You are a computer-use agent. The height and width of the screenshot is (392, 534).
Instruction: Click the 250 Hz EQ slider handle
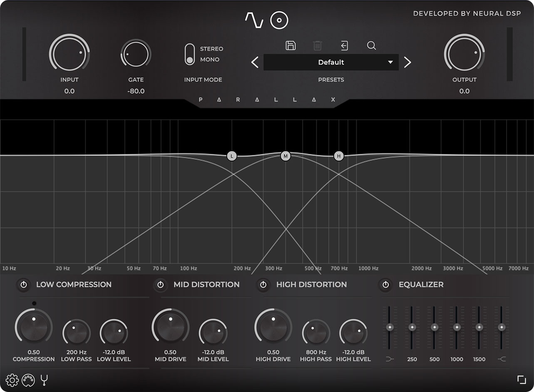[412, 327]
